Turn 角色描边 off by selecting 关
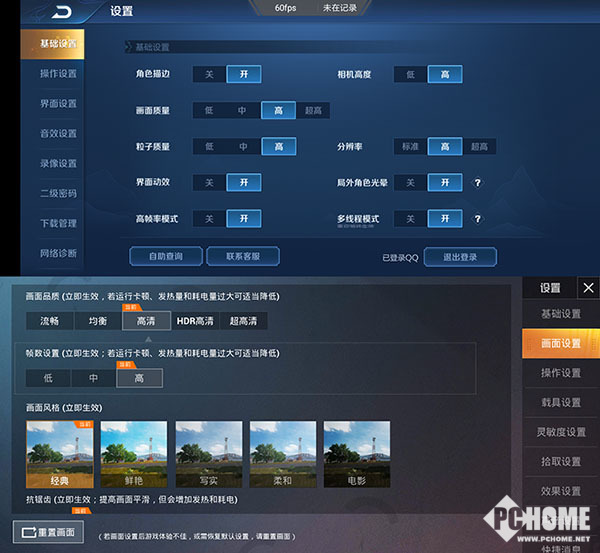This screenshot has width=600, height=553. point(209,74)
